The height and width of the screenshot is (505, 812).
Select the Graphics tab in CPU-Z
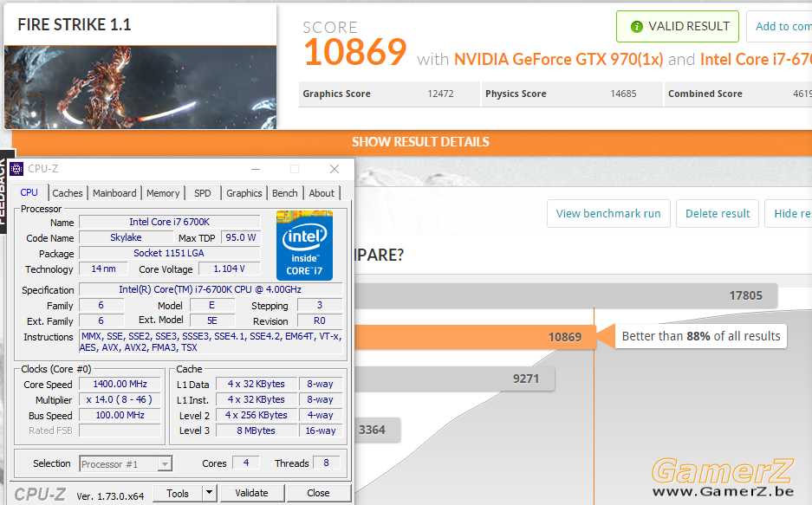coord(244,193)
